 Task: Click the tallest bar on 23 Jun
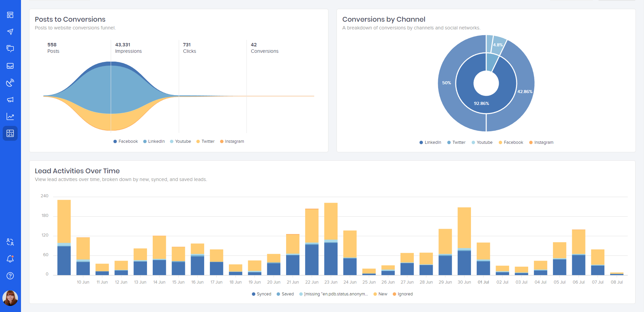330,237
